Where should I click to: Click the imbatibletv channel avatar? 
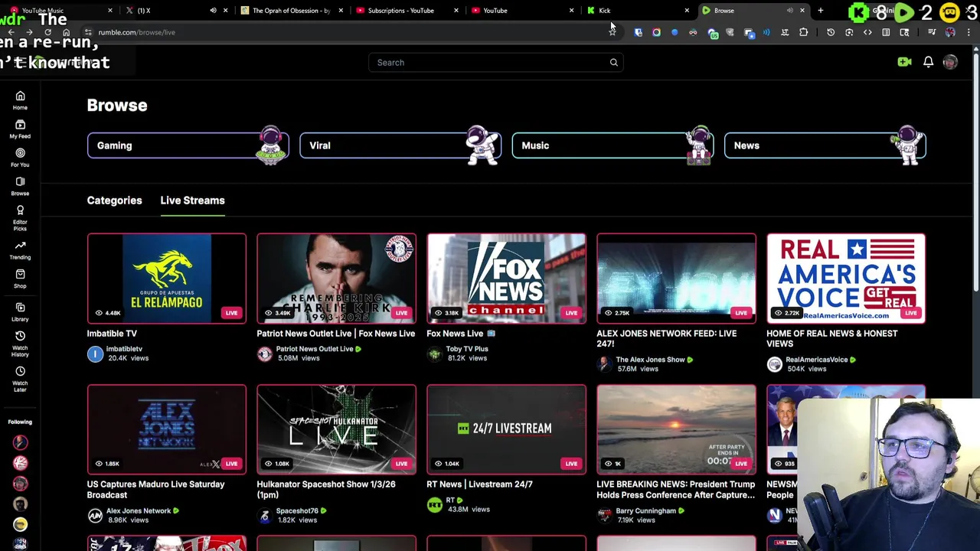click(95, 354)
